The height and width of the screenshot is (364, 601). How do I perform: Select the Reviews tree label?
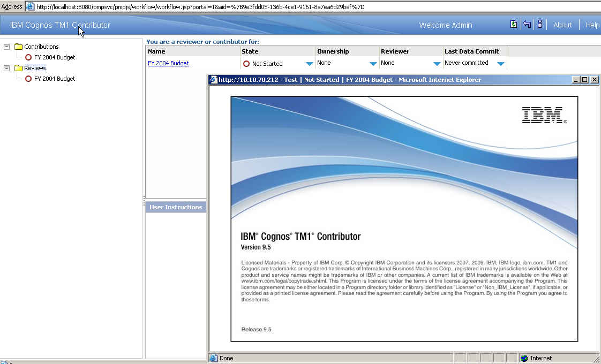pos(35,68)
